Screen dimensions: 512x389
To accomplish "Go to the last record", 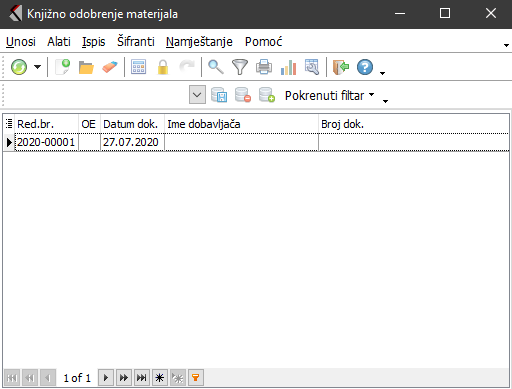I will 142,378.
